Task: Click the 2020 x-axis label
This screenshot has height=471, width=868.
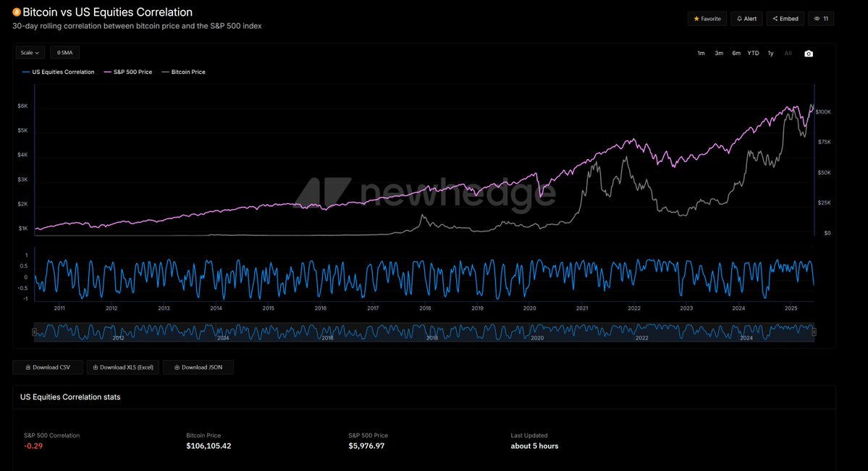Action: pos(530,308)
